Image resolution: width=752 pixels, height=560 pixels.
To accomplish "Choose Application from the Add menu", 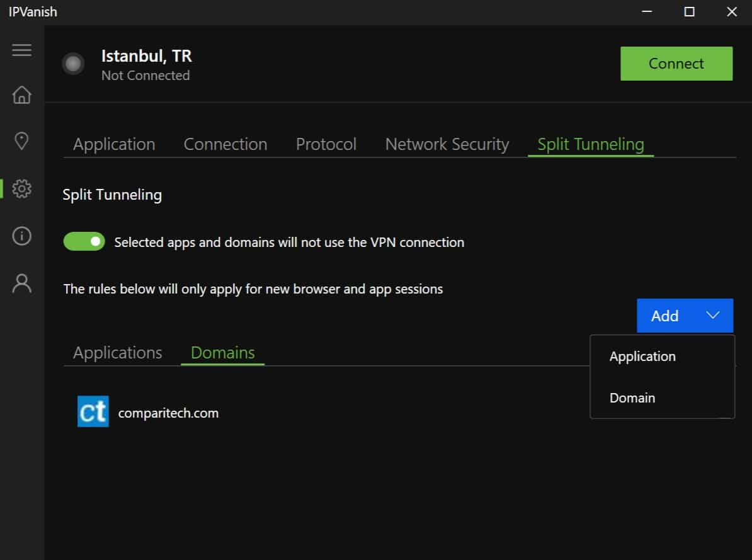I will point(663,357).
